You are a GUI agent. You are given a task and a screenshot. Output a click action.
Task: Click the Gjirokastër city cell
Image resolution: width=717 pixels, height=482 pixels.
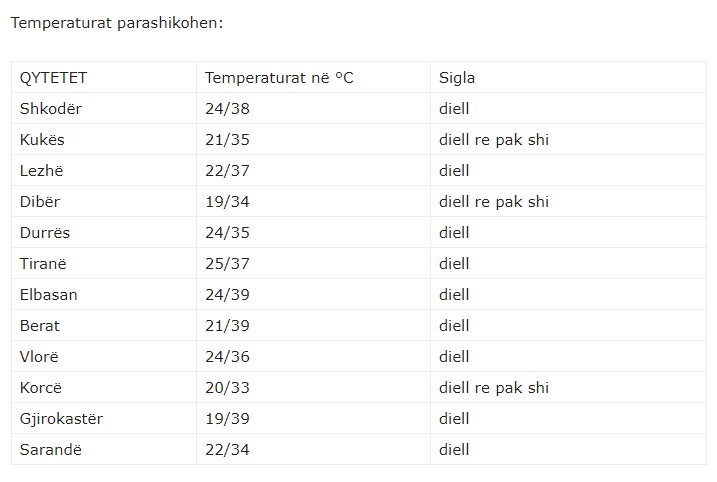[61, 419]
